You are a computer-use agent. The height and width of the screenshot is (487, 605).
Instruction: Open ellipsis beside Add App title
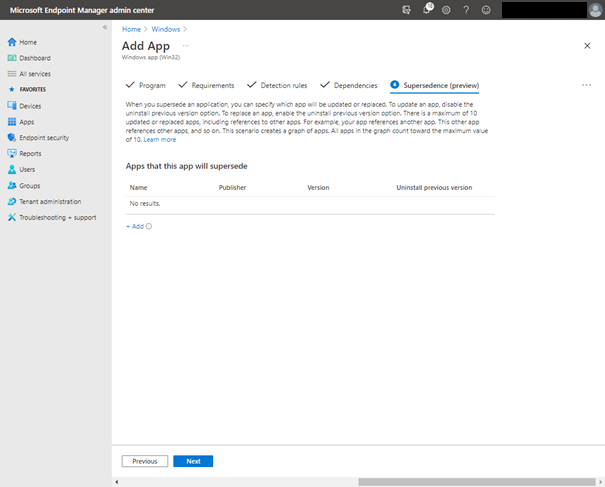point(186,46)
